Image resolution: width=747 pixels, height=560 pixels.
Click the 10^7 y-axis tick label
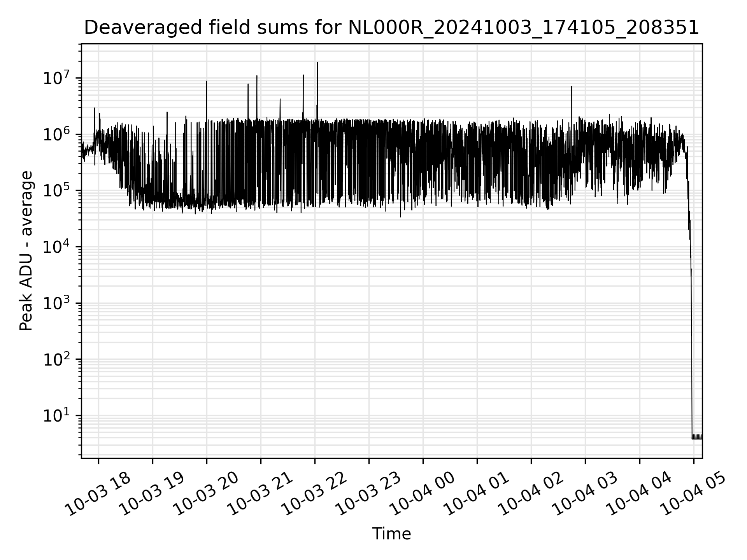[56, 78]
